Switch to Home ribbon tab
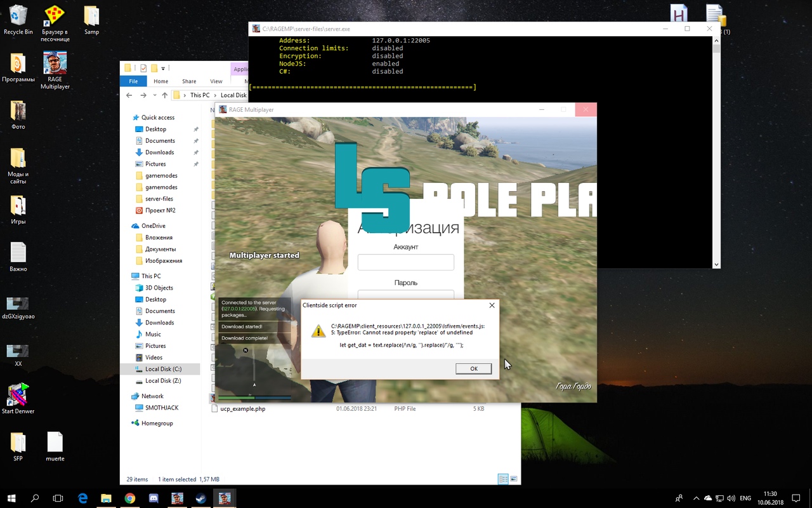This screenshot has width=812, height=508. pyautogui.click(x=160, y=81)
